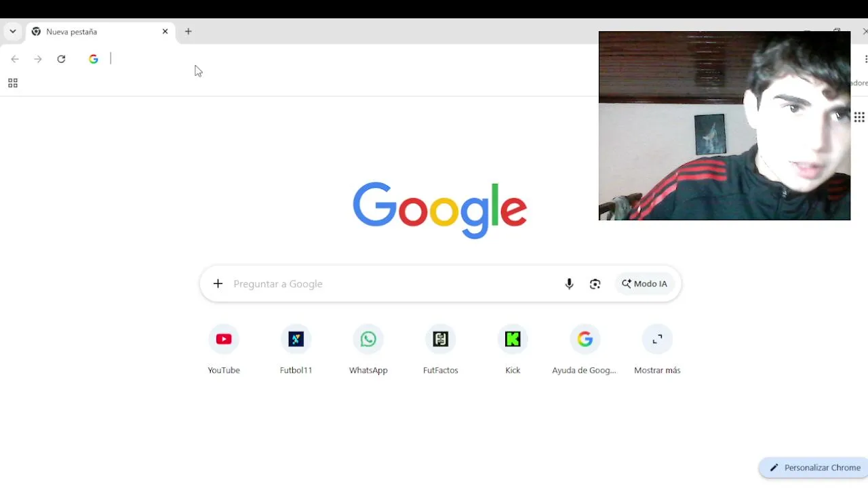Open the Futbol11 shortcut
Image resolution: width=868 pixels, height=488 pixels.
pyautogui.click(x=296, y=350)
